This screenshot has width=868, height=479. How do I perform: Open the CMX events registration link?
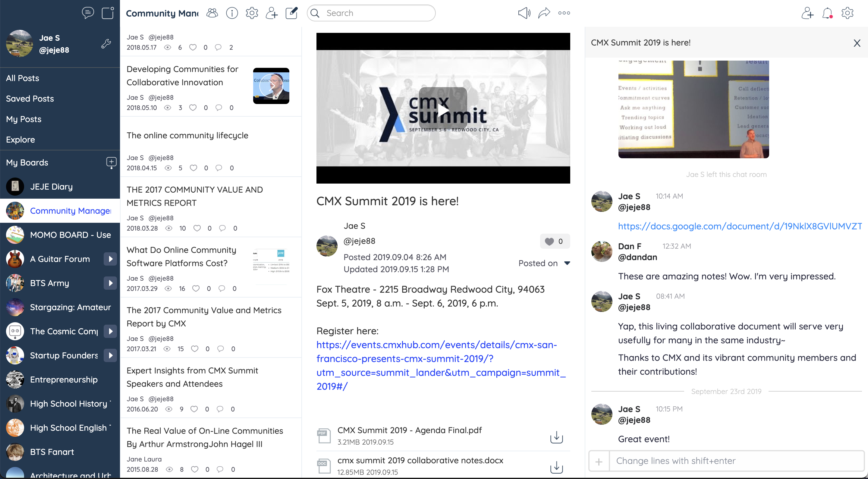440,365
